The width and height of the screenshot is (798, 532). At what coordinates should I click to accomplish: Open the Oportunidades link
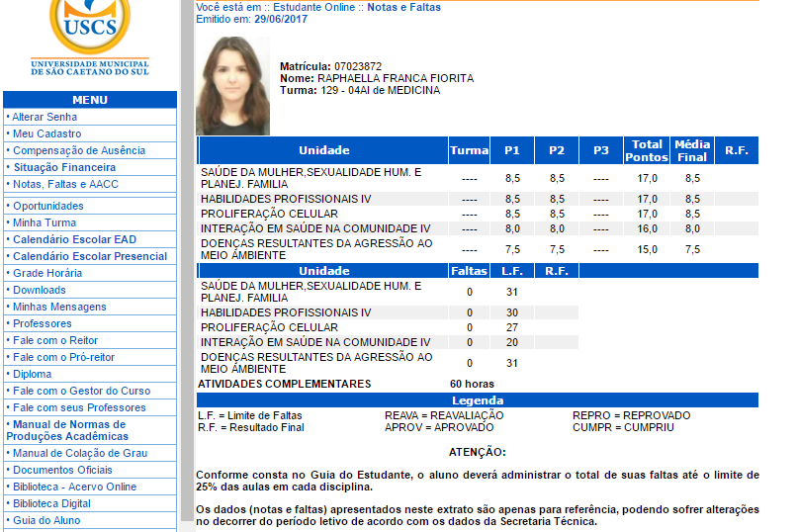(x=47, y=206)
